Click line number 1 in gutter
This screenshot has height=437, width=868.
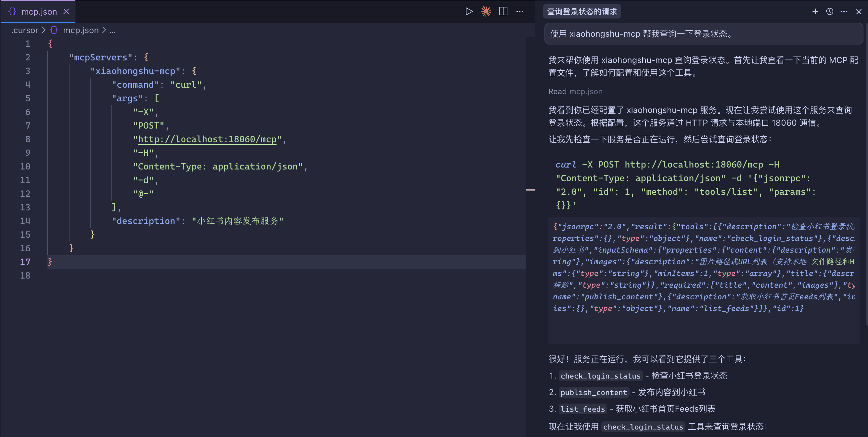28,44
